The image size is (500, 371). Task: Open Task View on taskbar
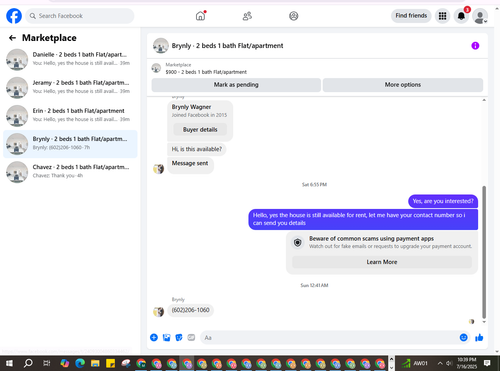click(x=47, y=363)
